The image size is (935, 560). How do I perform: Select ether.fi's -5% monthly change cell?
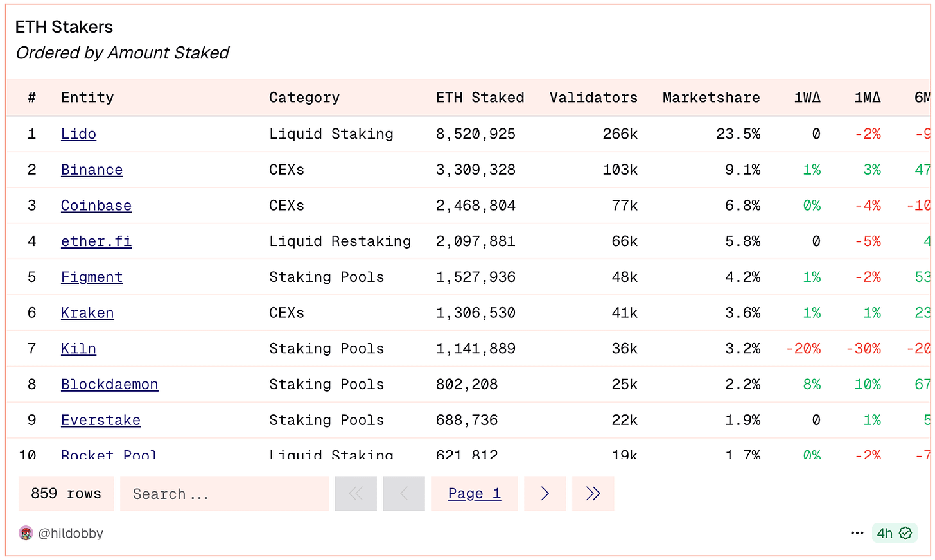point(868,241)
